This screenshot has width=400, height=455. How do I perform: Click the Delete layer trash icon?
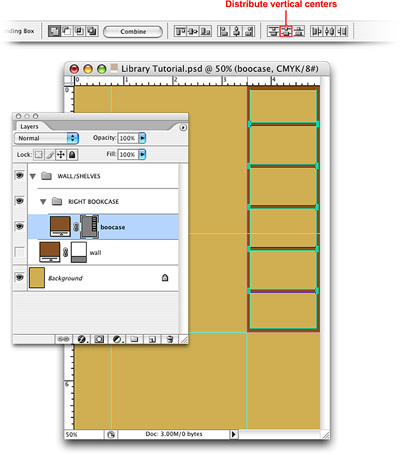(x=170, y=339)
